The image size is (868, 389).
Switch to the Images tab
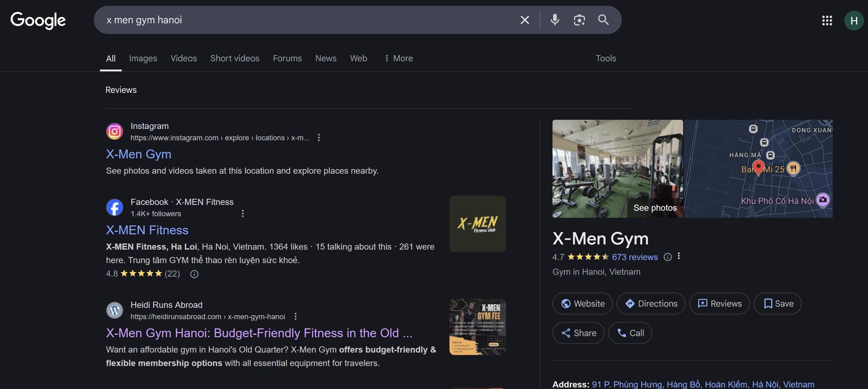(x=143, y=58)
